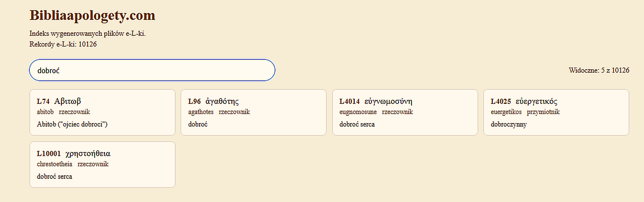Click the transliteration "abitob"
The width and height of the screenshot is (644, 202).
(45, 112)
